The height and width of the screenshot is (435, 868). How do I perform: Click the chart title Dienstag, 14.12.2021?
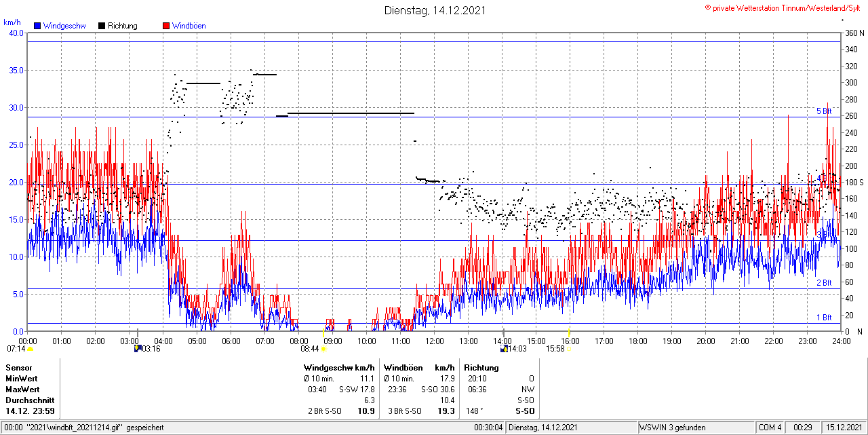(x=435, y=10)
